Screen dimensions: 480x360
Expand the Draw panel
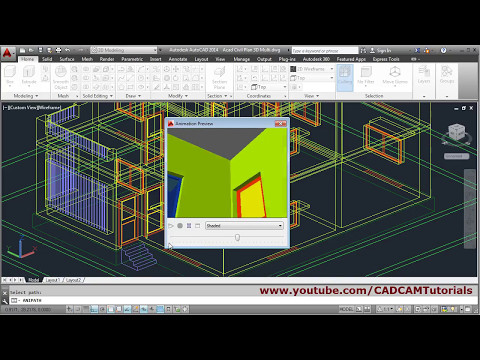click(x=133, y=96)
